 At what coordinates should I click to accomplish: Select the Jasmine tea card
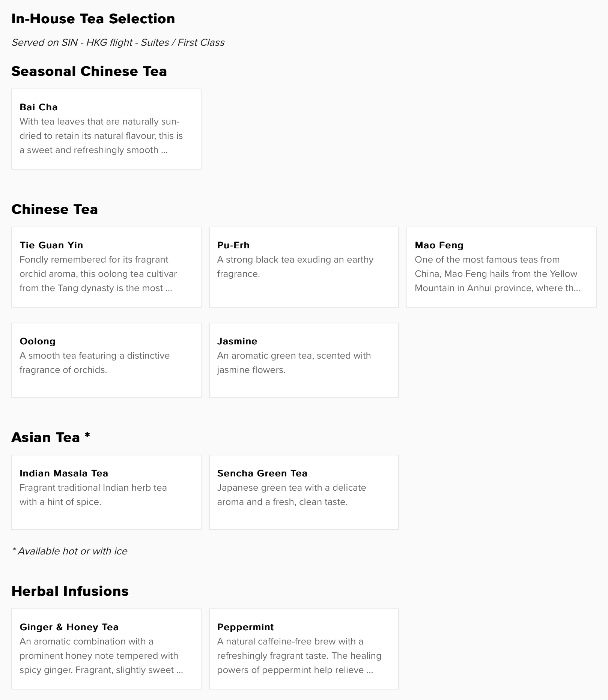tap(304, 360)
